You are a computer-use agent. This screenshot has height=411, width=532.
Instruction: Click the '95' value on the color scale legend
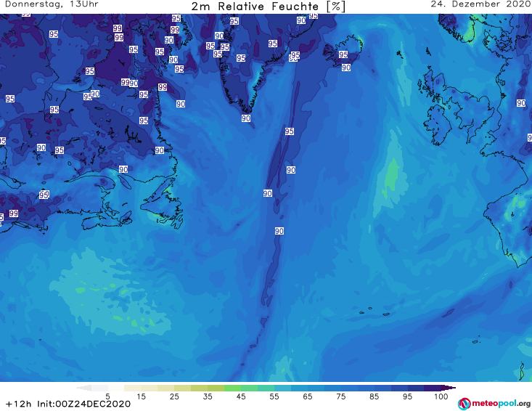(x=407, y=396)
